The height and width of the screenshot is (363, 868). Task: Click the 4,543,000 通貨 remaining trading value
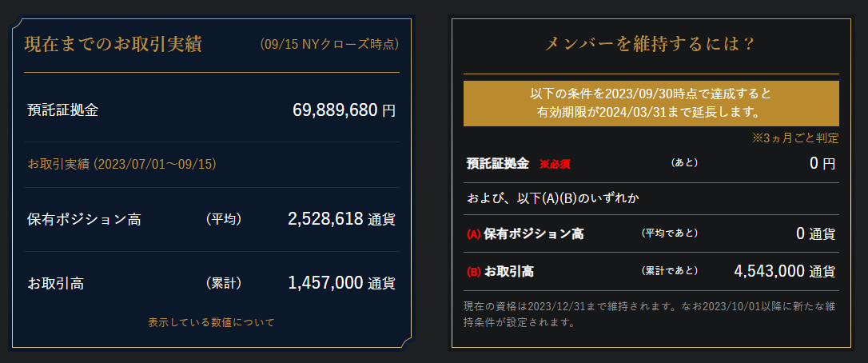784,271
